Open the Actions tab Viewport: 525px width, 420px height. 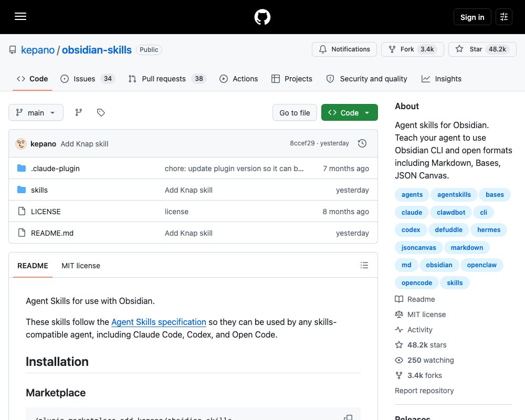click(x=239, y=79)
